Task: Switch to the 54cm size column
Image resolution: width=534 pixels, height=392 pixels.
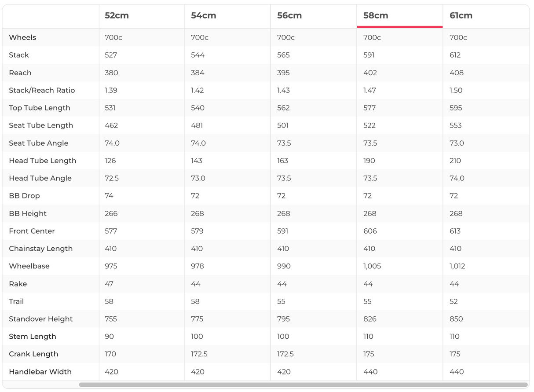Action: pos(203,15)
